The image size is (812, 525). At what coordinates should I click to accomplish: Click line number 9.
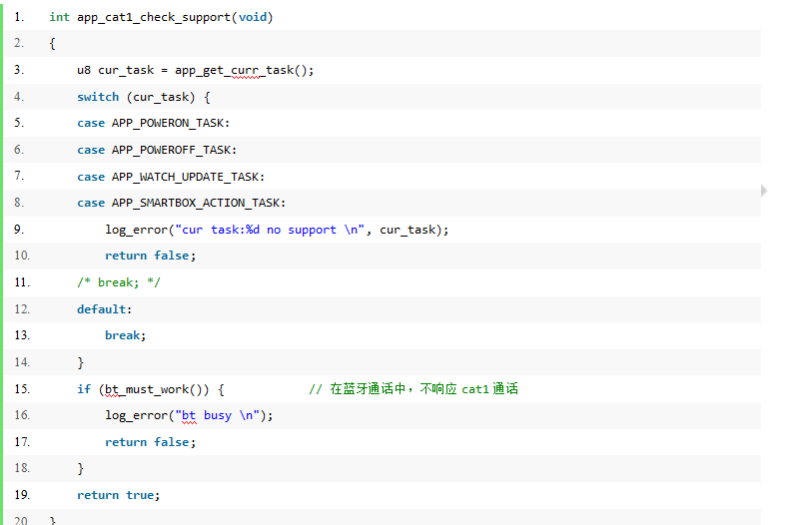[x=19, y=229]
